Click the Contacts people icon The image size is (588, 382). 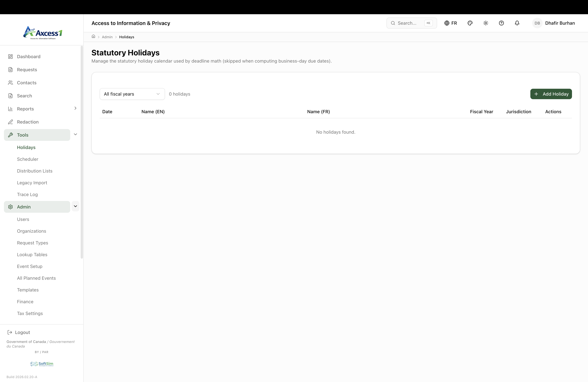coord(11,83)
